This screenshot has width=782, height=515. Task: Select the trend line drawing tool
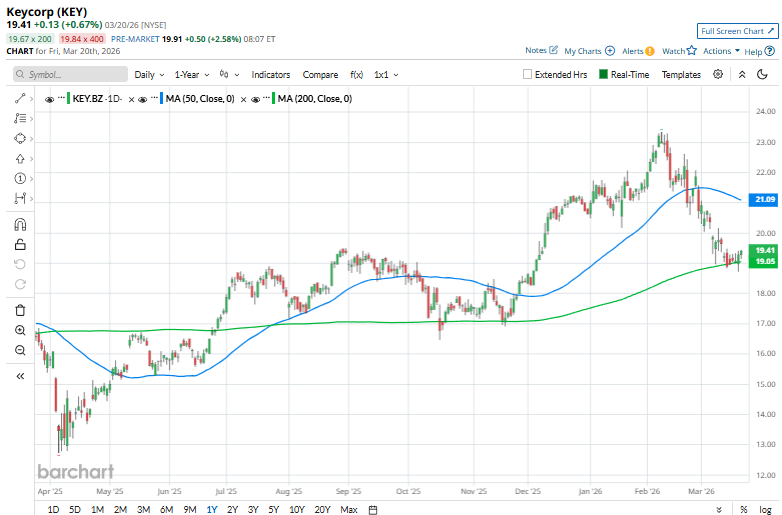(x=19, y=98)
